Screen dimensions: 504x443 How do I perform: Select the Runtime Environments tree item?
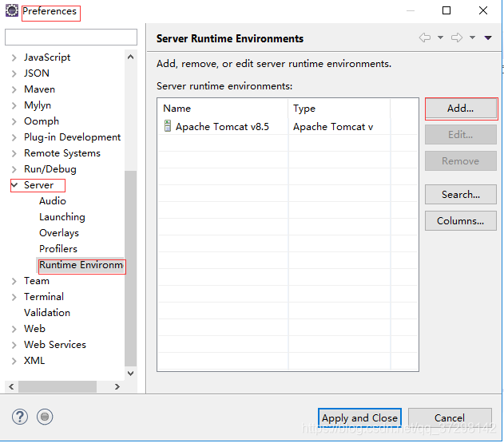coord(81,265)
